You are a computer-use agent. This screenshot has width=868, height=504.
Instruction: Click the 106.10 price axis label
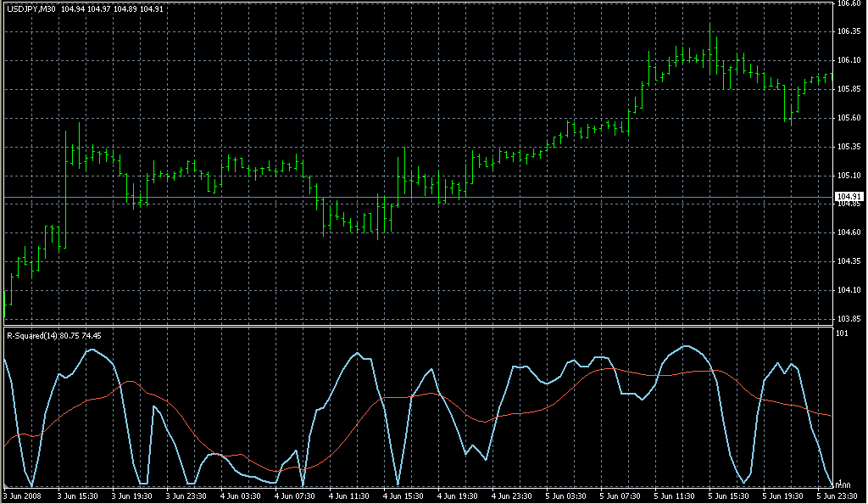point(849,60)
